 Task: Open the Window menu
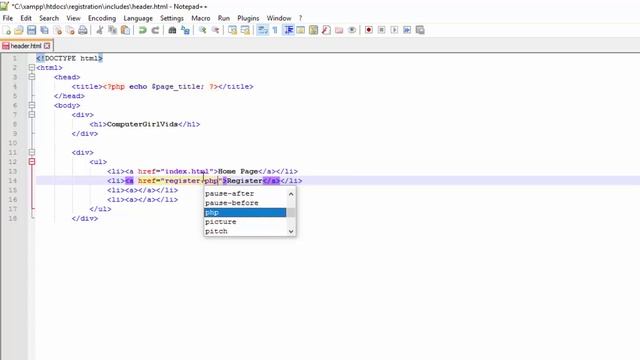click(x=279, y=18)
